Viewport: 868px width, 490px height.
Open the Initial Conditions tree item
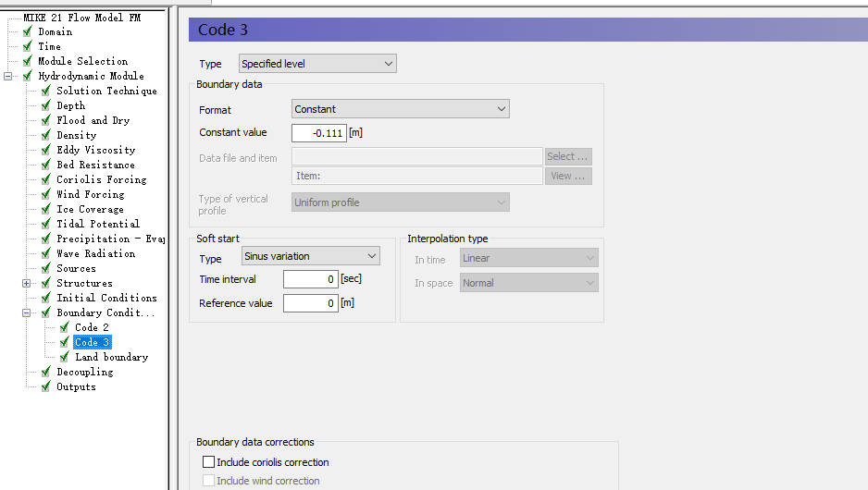click(x=106, y=298)
